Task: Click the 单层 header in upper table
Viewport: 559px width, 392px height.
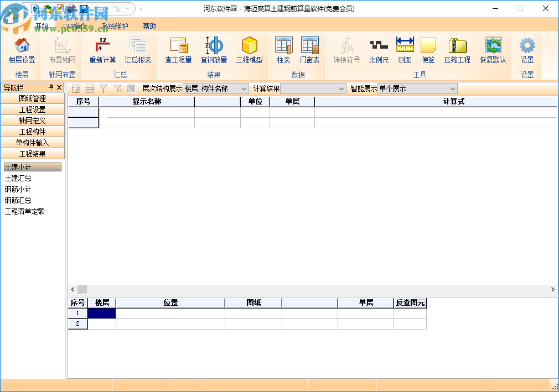Action: point(292,102)
